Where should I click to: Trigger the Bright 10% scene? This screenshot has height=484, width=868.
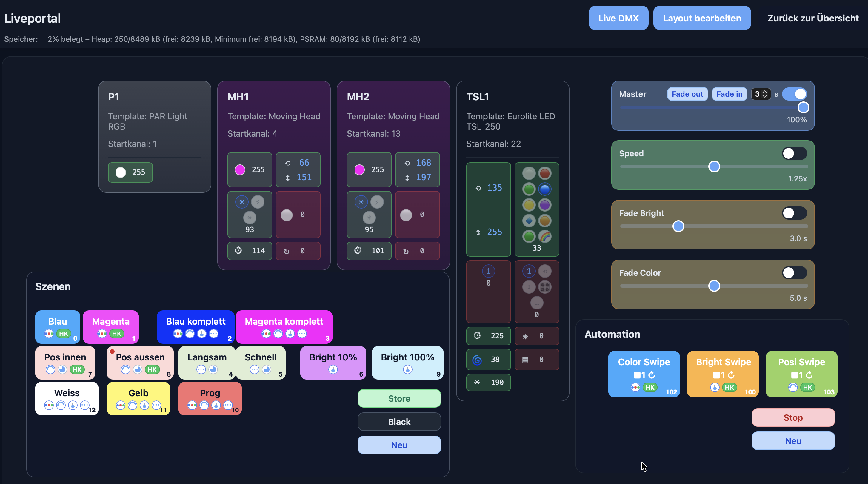coord(333,363)
